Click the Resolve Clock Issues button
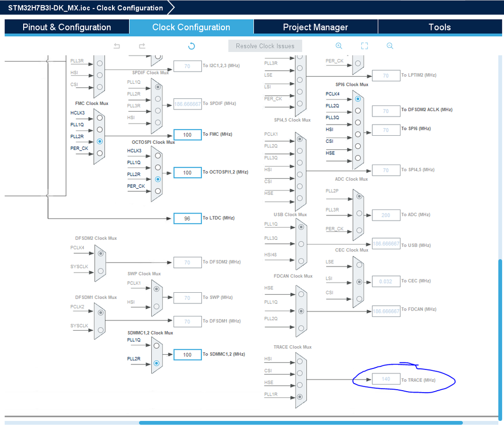This screenshot has width=504, height=428. 265,46
